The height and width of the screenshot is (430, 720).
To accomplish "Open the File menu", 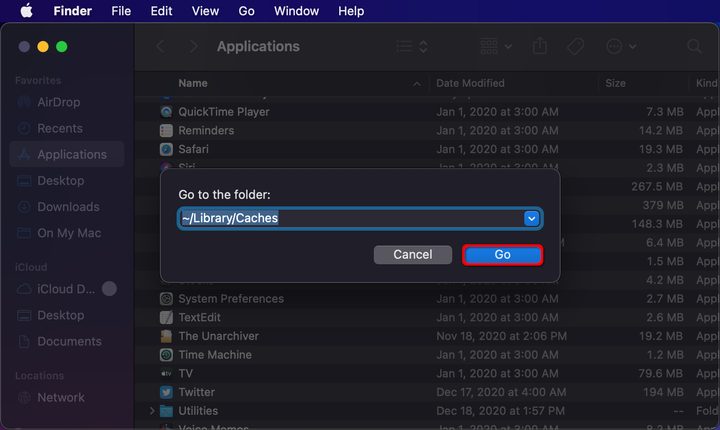I will (121, 11).
